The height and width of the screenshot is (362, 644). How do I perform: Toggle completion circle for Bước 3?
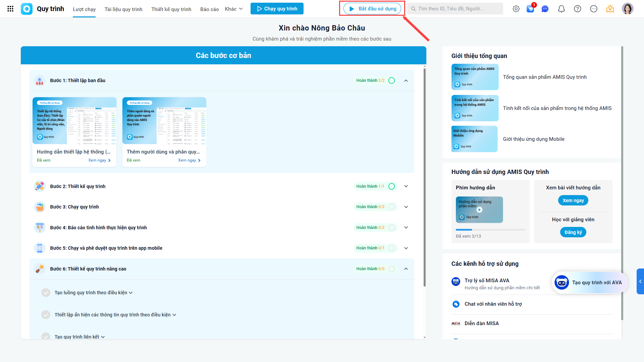tap(391, 207)
